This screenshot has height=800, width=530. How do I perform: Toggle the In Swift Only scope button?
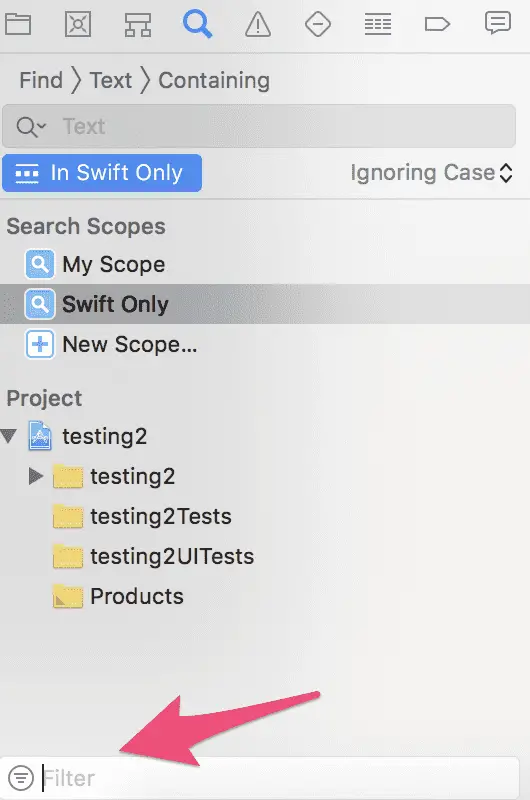[x=102, y=173]
